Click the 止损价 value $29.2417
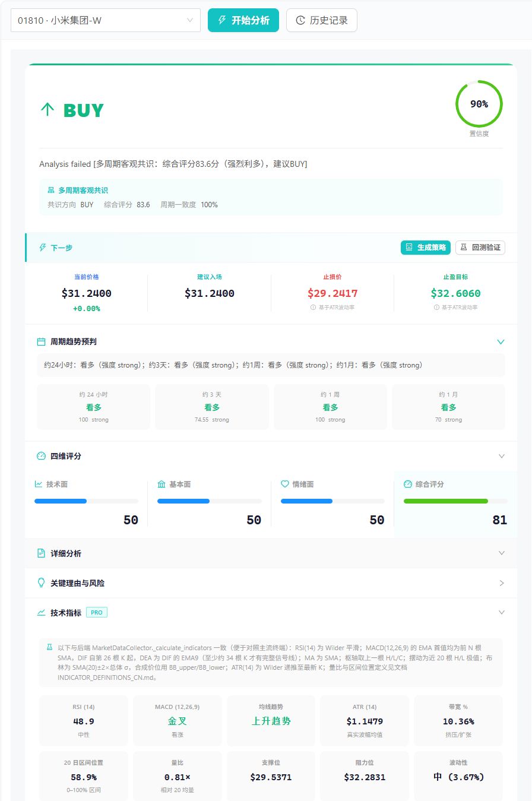 pos(332,293)
